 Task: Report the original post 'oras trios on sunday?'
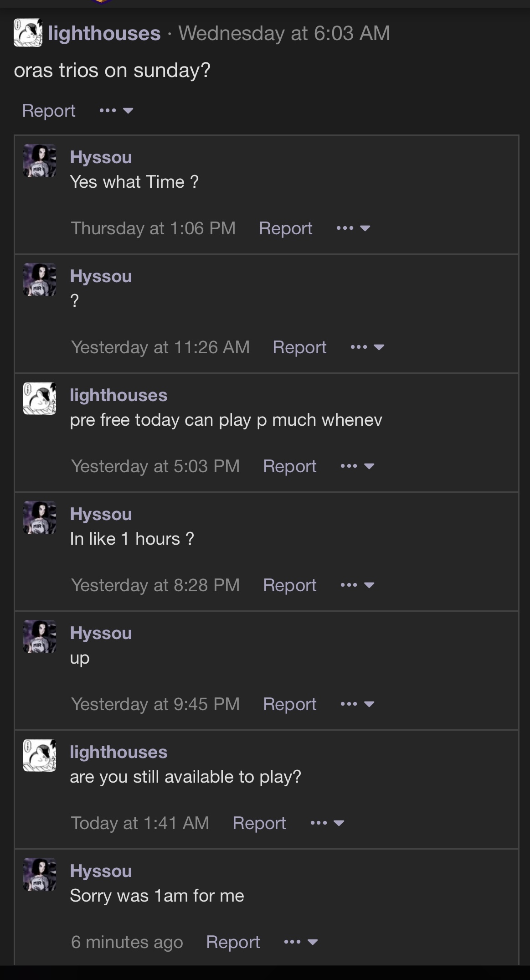[49, 111]
